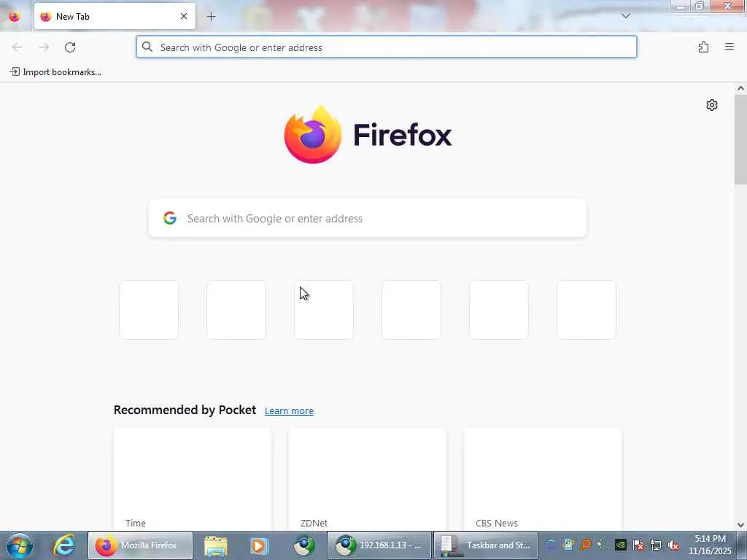Open the List all tabs chevron
The image size is (747, 560).
(626, 16)
